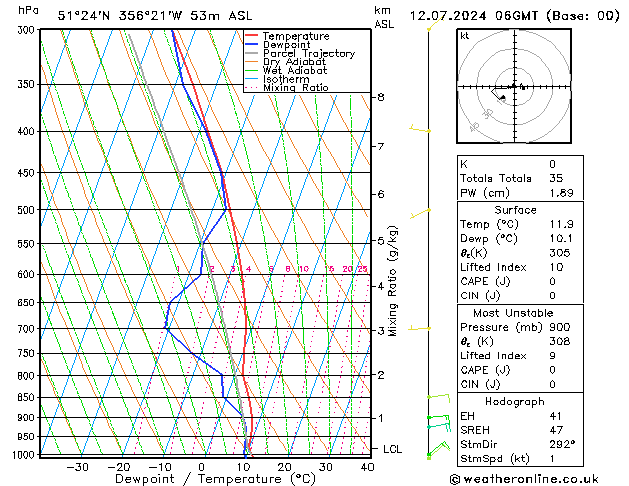Click the CAPE value in Surface table
Image resolution: width=629 pixels, height=486 pixels.
coord(552,281)
